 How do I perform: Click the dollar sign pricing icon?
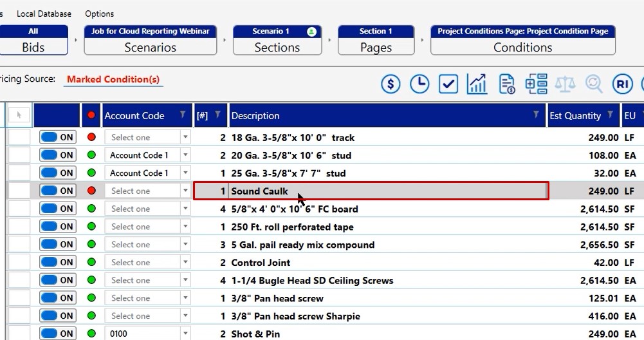tap(391, 84)
